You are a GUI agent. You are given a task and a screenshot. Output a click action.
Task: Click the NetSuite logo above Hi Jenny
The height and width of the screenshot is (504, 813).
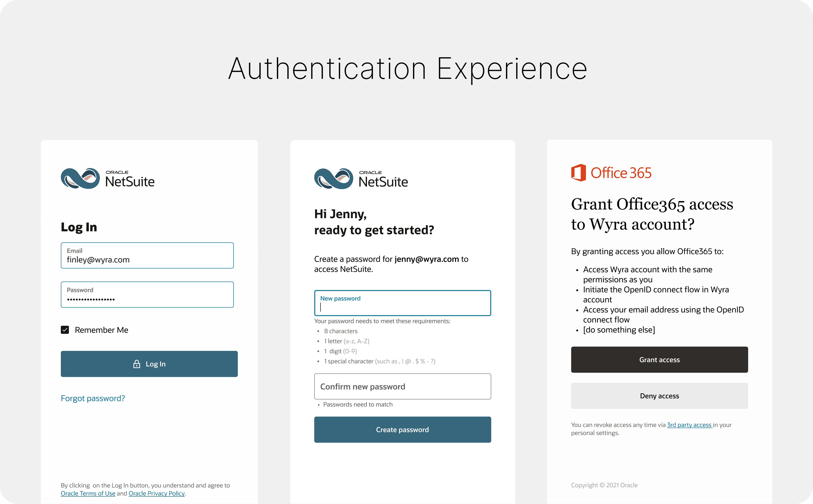coord(361,179)
